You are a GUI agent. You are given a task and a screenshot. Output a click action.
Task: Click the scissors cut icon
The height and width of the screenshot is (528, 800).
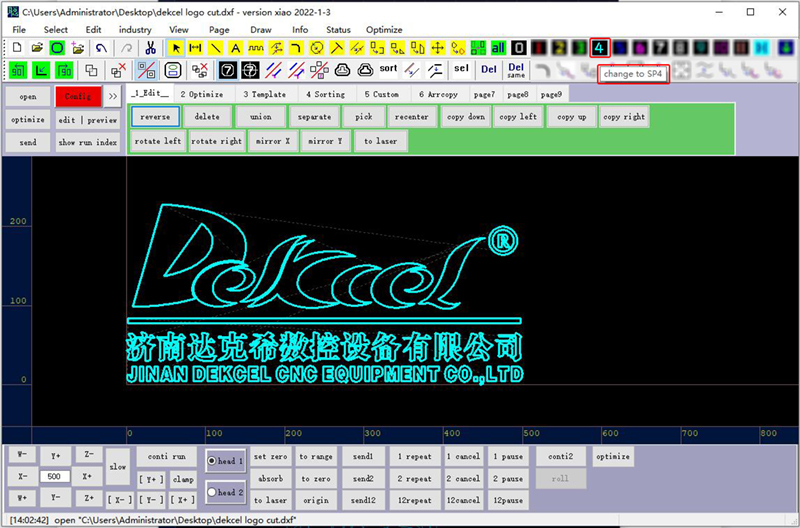tap(150, 48)
